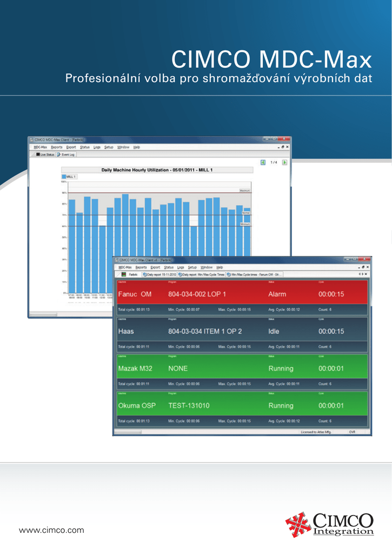Open the Daily report 15-11-2010 tab
392x554 pixels.
coord(160,274)
